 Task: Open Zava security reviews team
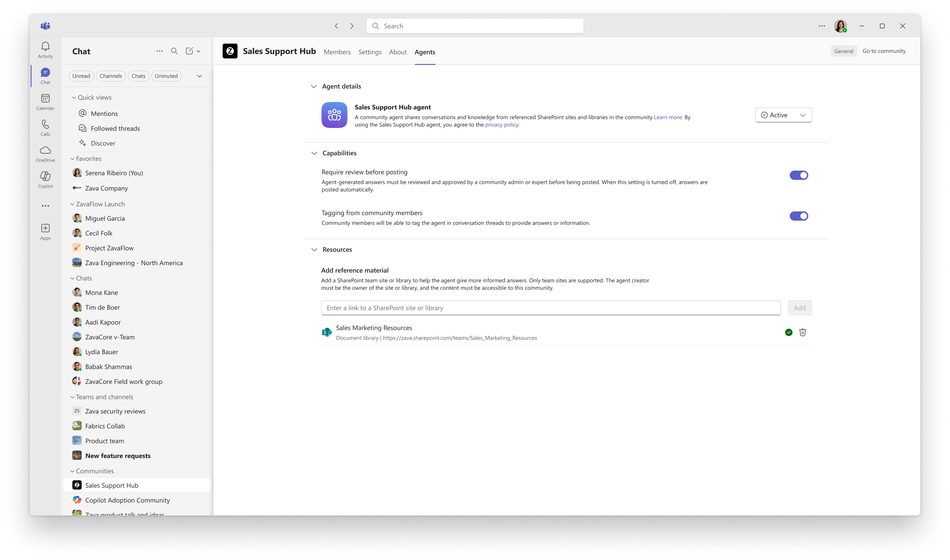click(x=137, y=411)
